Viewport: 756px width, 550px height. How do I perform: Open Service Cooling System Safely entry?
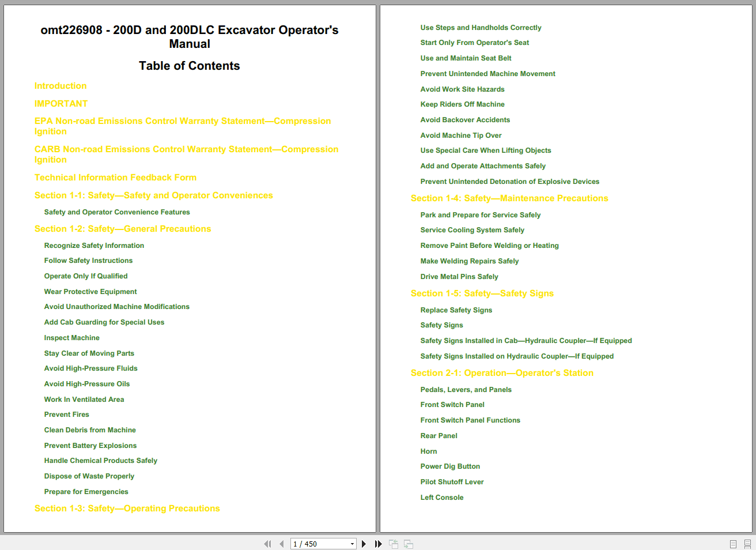coord(472,230)
